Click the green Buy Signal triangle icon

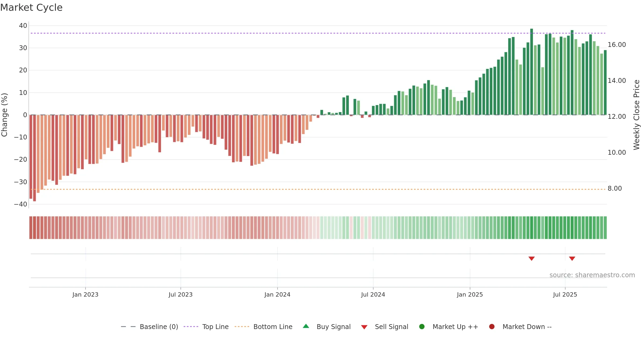(306, 326)
